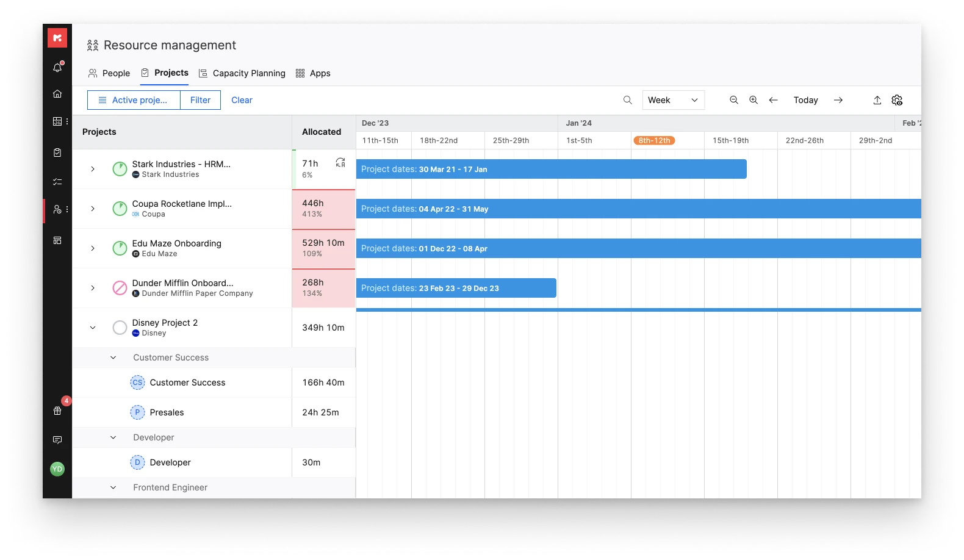Collapse the Customer Success group
Screen dimensions: 964x560
pyautogui.click(x=113, y=357)
